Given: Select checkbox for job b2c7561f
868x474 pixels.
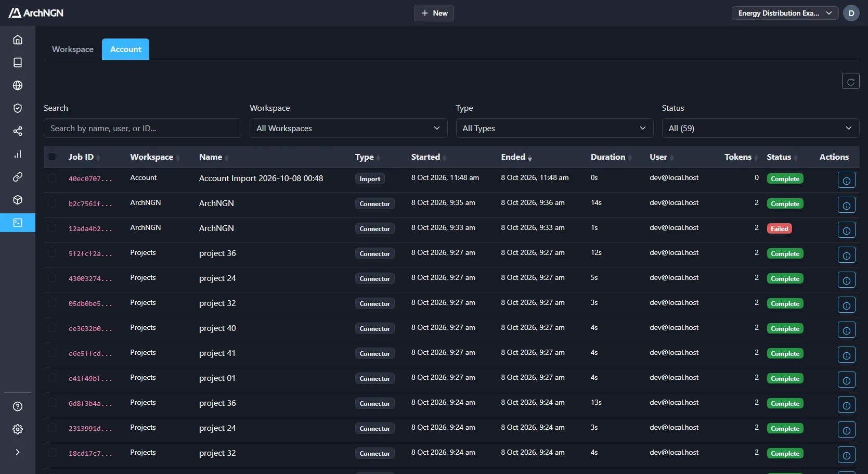Looking at the screenshot, I should point(52,203).
